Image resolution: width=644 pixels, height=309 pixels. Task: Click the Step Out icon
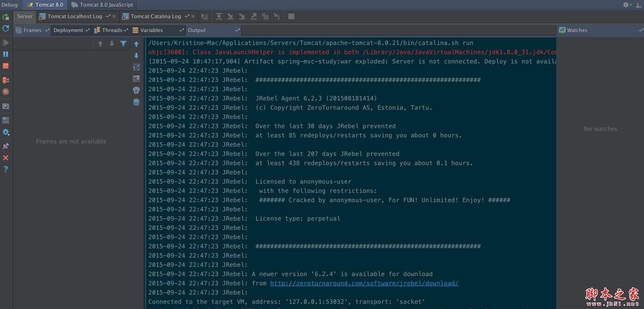[x=254, y=16]
